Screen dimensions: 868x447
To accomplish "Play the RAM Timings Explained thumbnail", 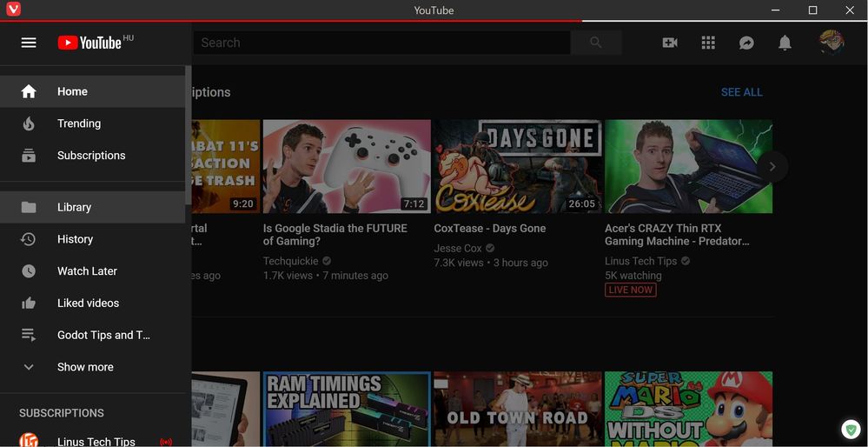I will [x=347, y=409].
